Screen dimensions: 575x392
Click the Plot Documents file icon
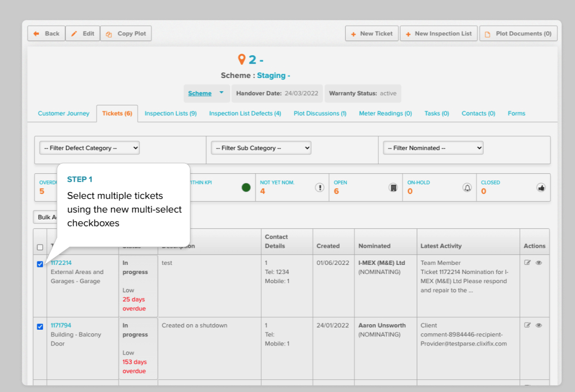pyautogui.click(x=487, y=34)
